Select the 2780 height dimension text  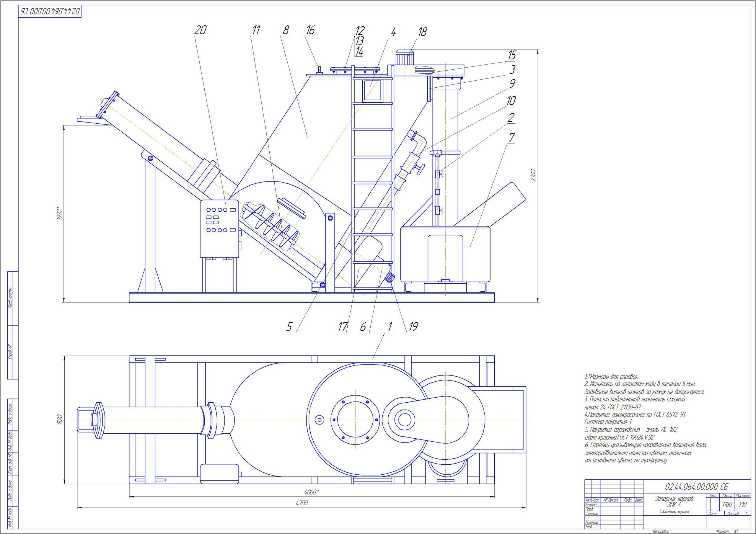pyautogui.click(x=533, y=175)
